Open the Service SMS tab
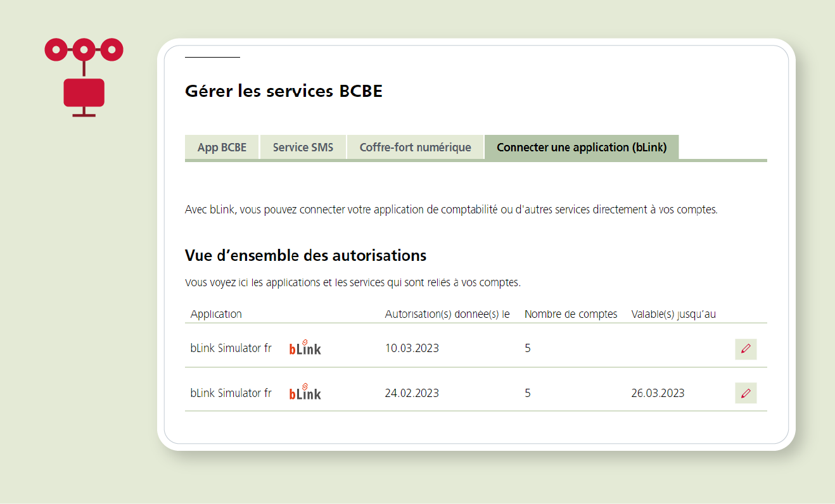835x504 pixels. click(303, 148)
